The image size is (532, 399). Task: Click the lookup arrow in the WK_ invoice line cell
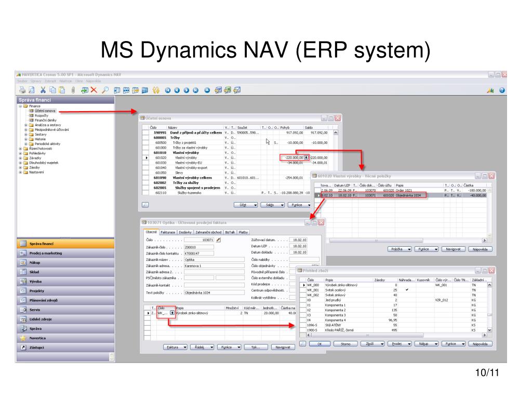click(x=172, y=313)
